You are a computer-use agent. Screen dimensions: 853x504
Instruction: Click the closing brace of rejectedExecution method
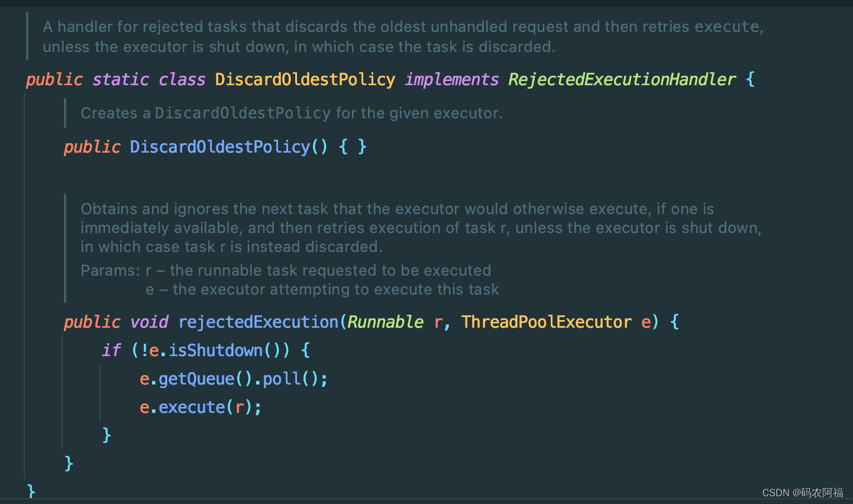coord(69,463)
